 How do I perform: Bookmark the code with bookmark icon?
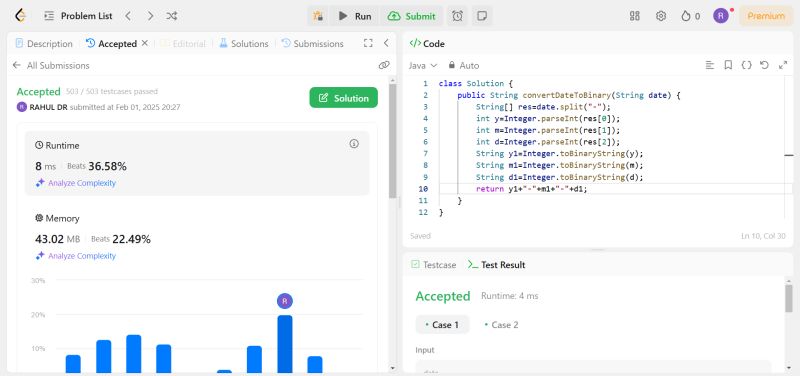(728, 65)
